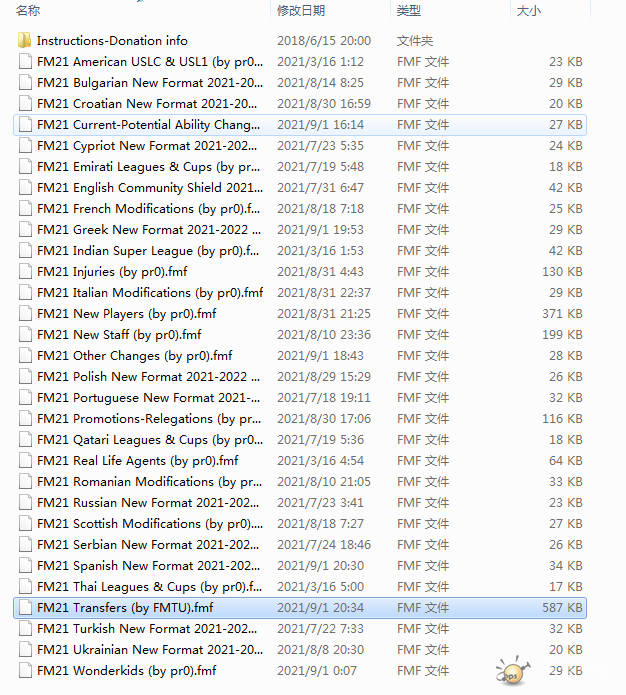The height and width of the screenshot is (695, 626).
Task: Select file name FM21 Transfers (by FMTU).fmf
Action: [125, 608]
